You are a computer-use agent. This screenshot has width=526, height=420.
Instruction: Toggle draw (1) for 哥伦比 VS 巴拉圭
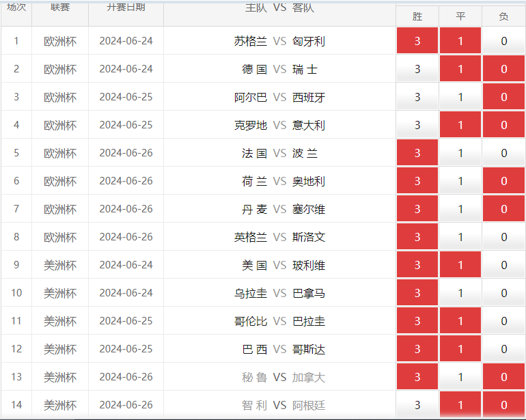click(x=460, y=321)
